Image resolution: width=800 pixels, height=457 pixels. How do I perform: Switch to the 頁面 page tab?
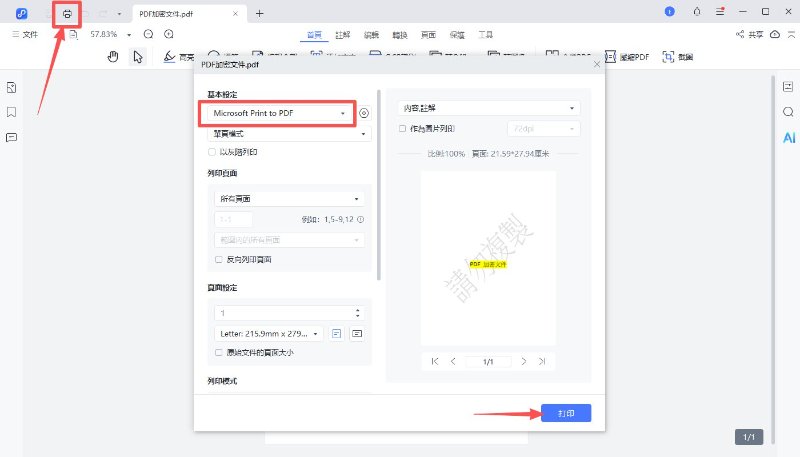(429, 35)
